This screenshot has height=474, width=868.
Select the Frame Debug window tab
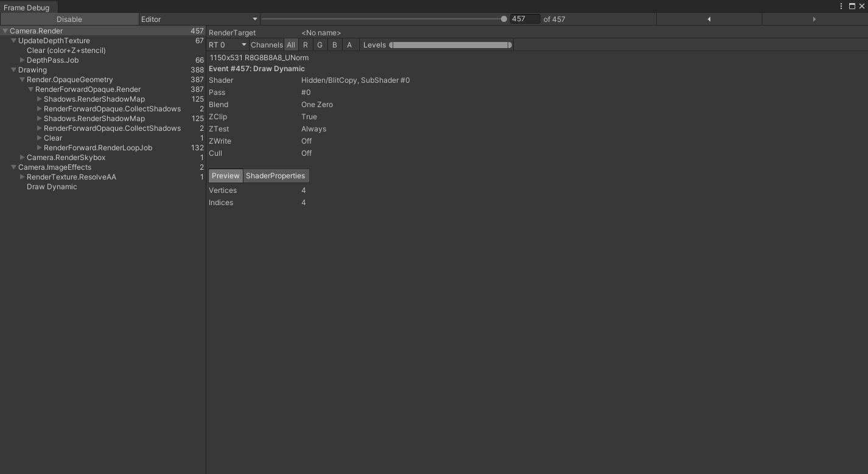coord(29,7)
